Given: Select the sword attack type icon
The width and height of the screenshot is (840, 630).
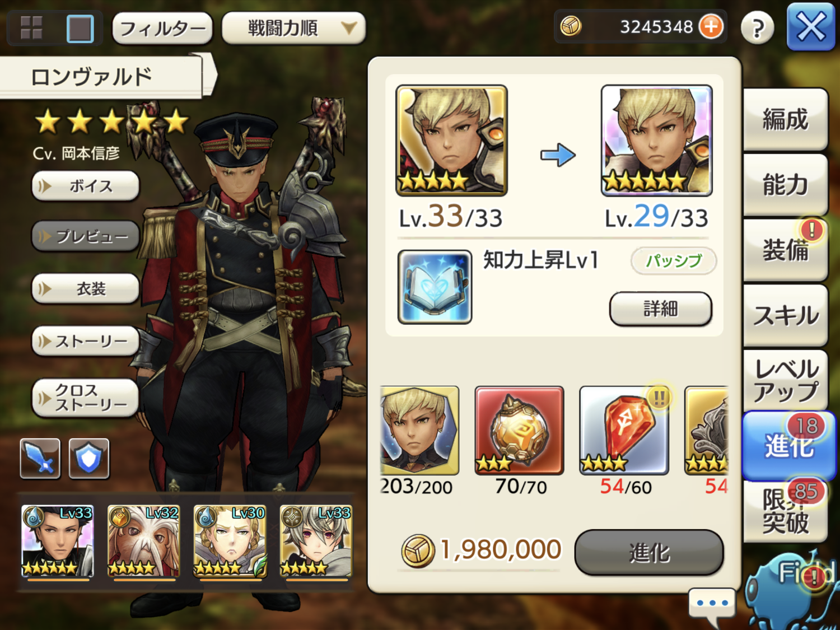Looking at the screenshot, I should click(x=40, y=459).
